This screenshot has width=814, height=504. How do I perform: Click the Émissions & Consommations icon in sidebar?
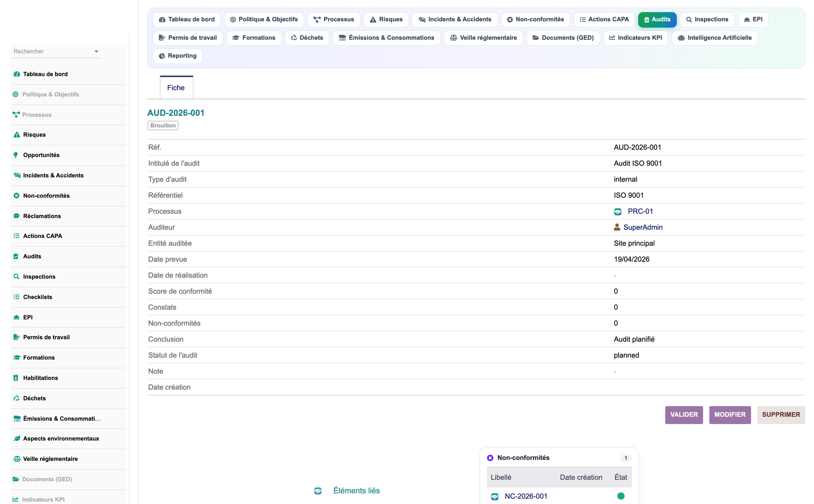click(17, 418)
